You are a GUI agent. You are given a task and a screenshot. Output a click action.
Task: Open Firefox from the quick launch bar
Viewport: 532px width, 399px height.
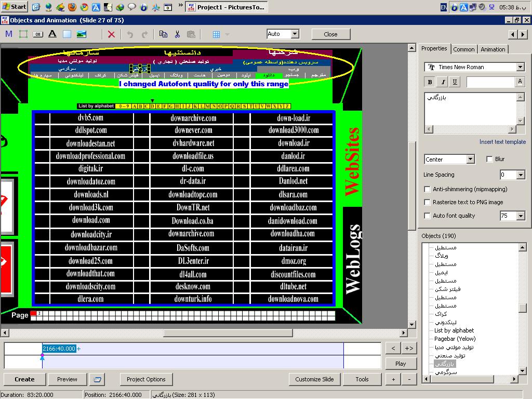[72, 7]
